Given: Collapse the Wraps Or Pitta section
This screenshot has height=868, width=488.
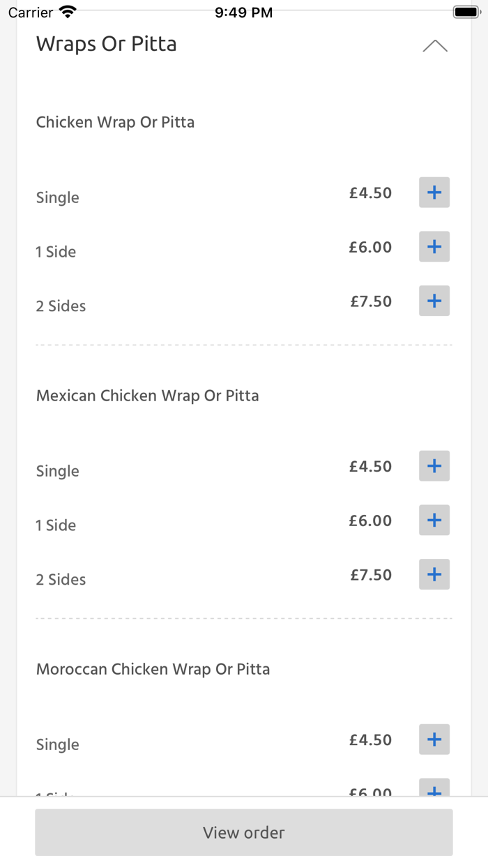Looking at the screenshot, I should [436, 45].
